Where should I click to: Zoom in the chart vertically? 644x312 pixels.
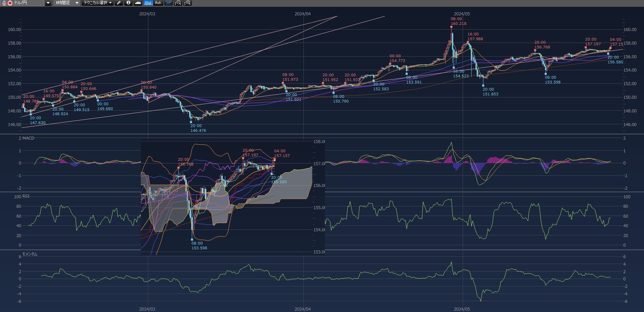[187, 3]
